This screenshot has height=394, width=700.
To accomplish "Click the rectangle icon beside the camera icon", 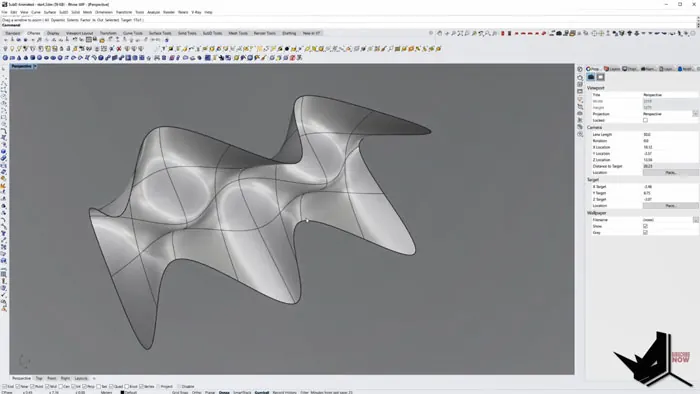I will [600, 77].
